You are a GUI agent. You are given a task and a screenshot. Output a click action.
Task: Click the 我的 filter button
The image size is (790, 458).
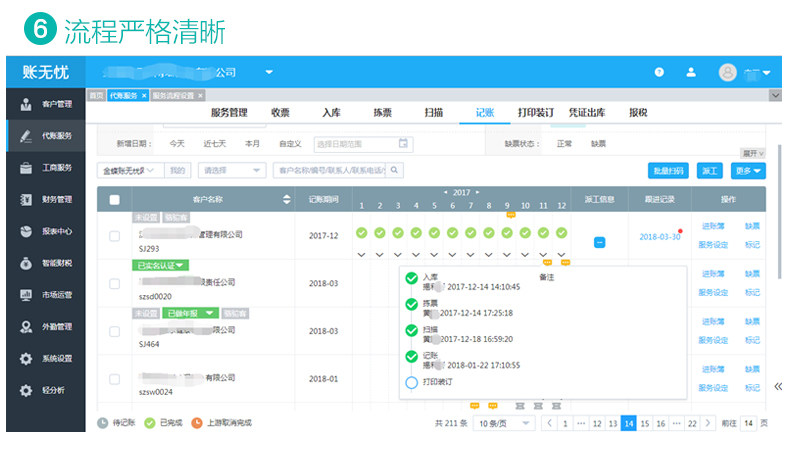[177, 170]
